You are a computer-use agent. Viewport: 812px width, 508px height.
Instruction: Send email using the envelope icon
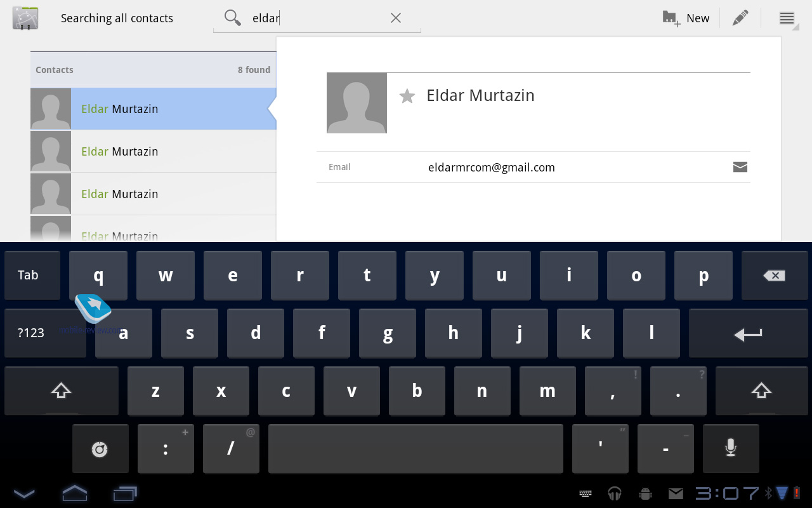740,167
